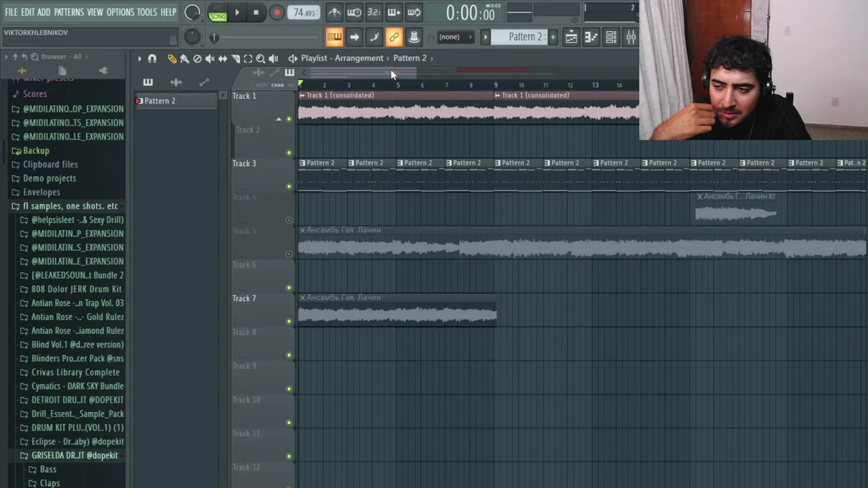Adjust the master pitch knob
Viewport: 868px width, 488px height.
pyautogui.click(x=193, y=37)
